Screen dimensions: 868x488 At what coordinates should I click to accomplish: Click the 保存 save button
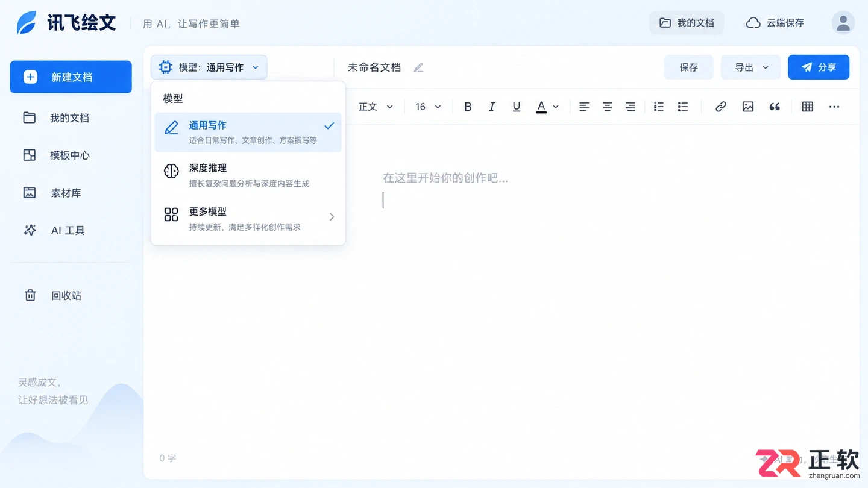(689, 67)
